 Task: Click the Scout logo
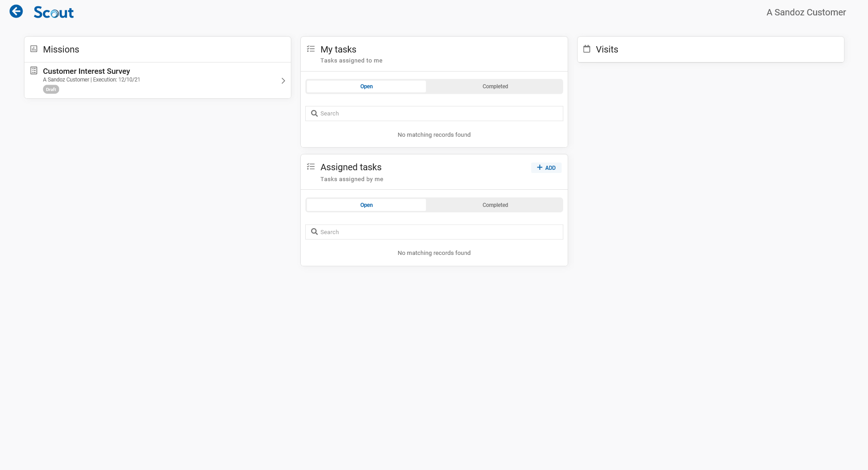tap(53, 12)
